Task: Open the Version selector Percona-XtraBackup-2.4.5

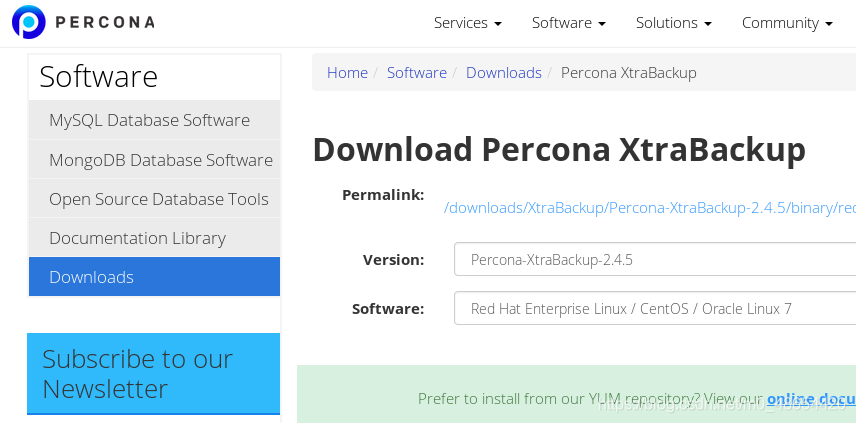Action: tap(655, 259)
